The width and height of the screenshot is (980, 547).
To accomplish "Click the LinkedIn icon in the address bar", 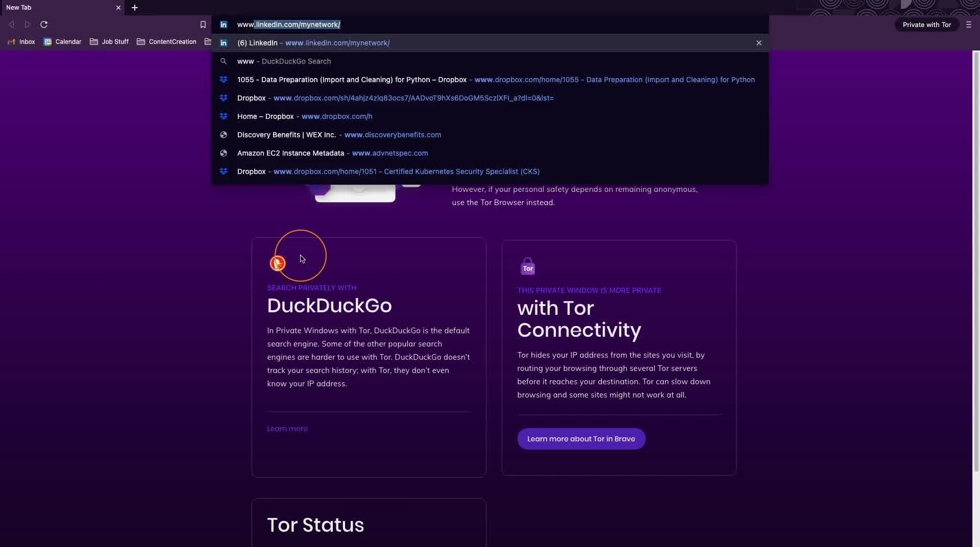I will [224, 24].
